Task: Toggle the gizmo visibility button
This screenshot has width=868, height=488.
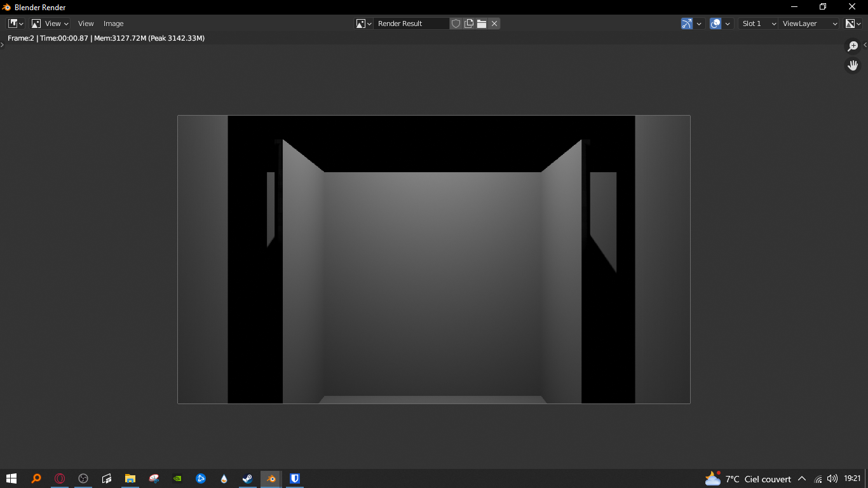Action: click(x=686, y=24)
